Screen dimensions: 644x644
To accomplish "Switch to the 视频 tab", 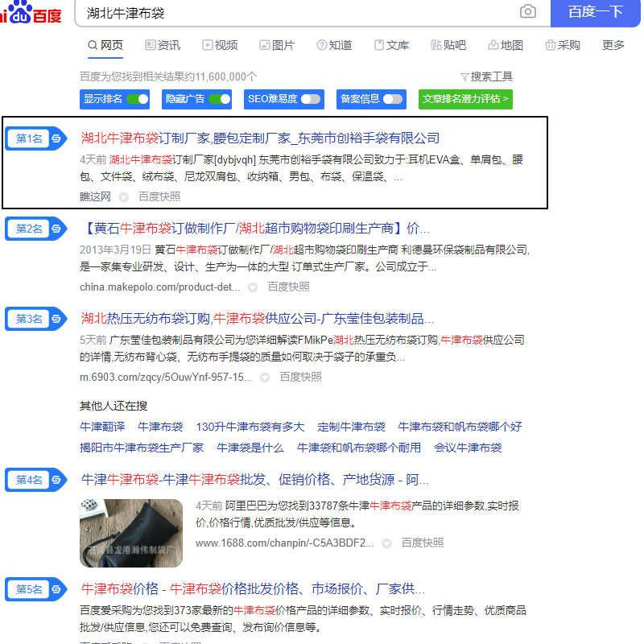I will pos(220,45).
